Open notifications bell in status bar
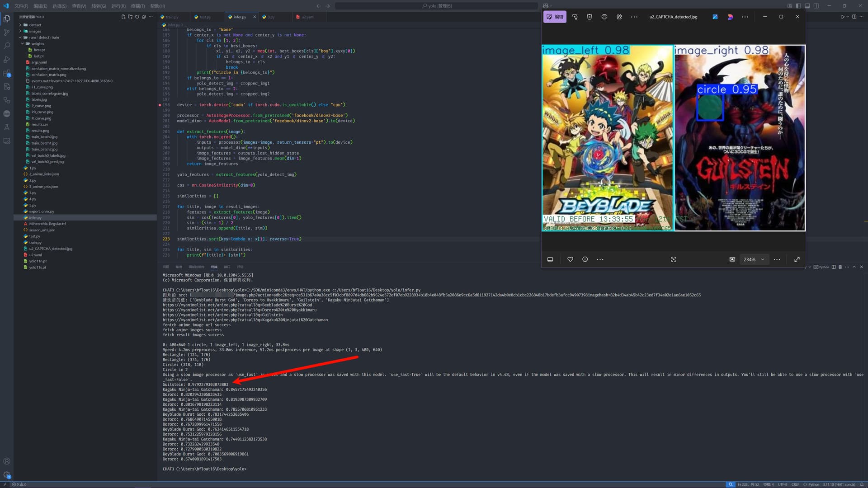 (862, 484)
